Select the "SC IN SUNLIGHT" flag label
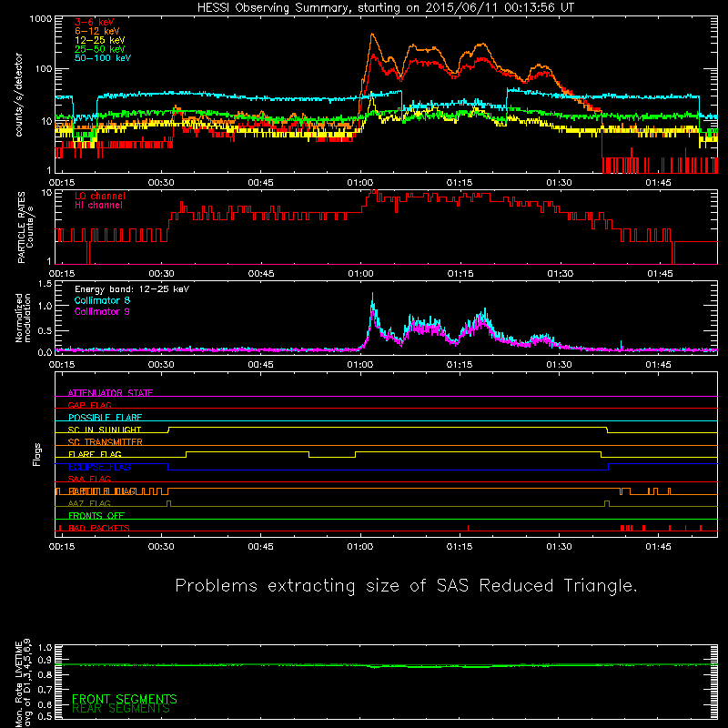This screenshot has height=728, width=728. point(105,430)
